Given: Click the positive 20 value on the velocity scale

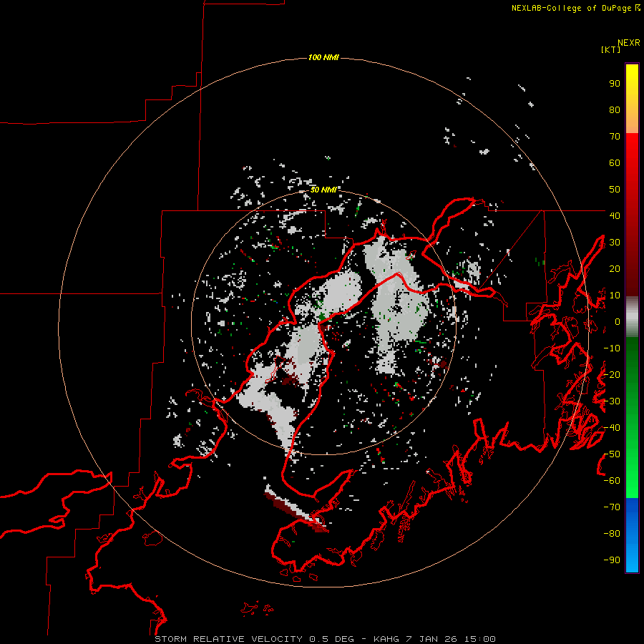Looking at the screenshot, I should (x=615, y=269).
